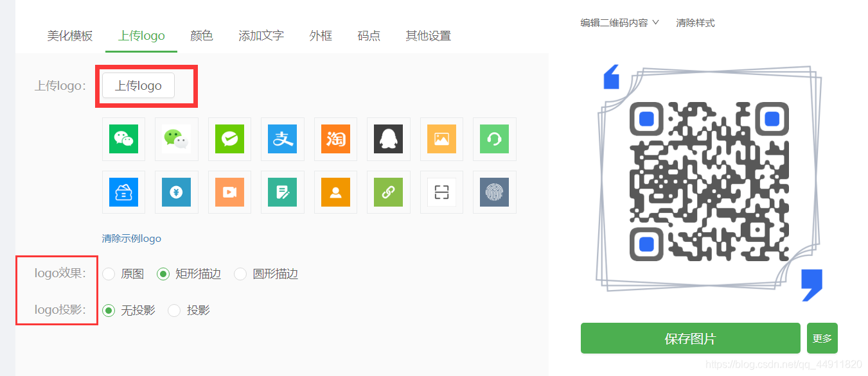The width and height of the screenshot is (868, 376).
Task: Save the QR code with 保存图片
Action: (690, 338)
